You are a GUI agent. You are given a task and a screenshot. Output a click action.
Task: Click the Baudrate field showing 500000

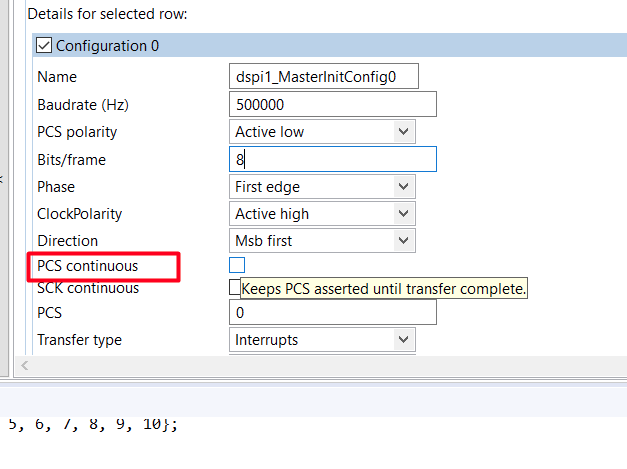pos(333,104)
